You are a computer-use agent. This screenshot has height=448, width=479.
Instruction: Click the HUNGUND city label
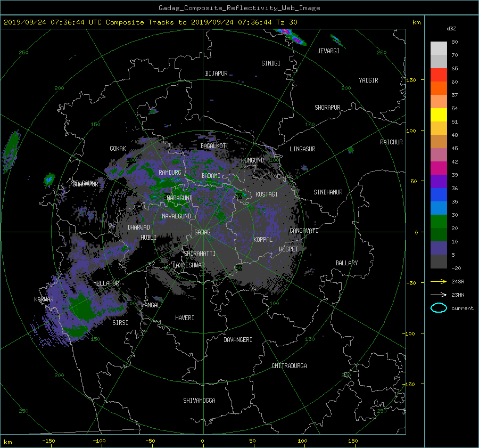point(252,160)
